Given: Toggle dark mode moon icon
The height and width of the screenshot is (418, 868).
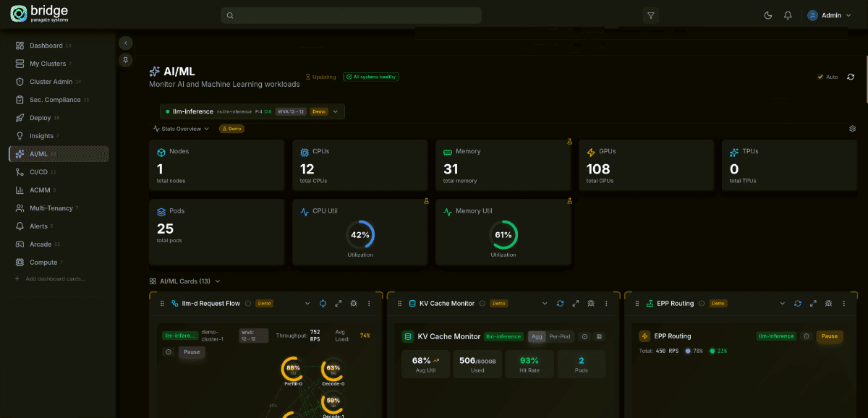Looking at the screenshot, I should tap(768, 15).
